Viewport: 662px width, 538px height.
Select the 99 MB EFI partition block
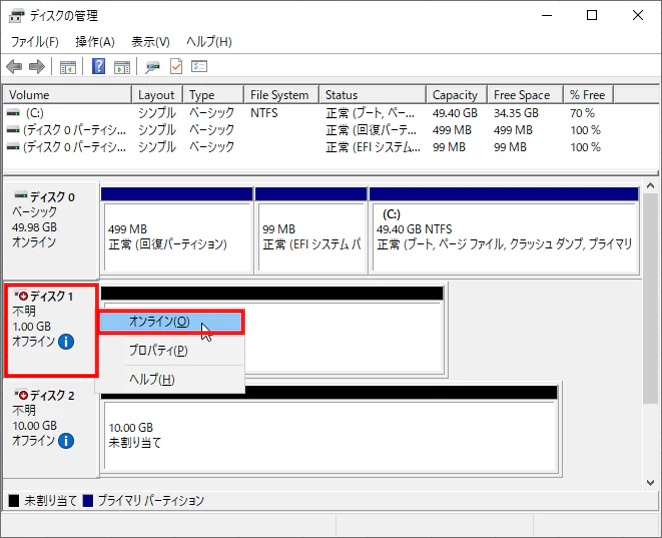(311, 231)
